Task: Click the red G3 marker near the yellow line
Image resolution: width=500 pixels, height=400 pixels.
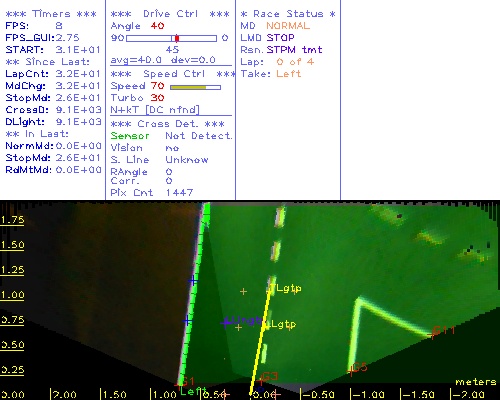Action: (x=268, y=378)
